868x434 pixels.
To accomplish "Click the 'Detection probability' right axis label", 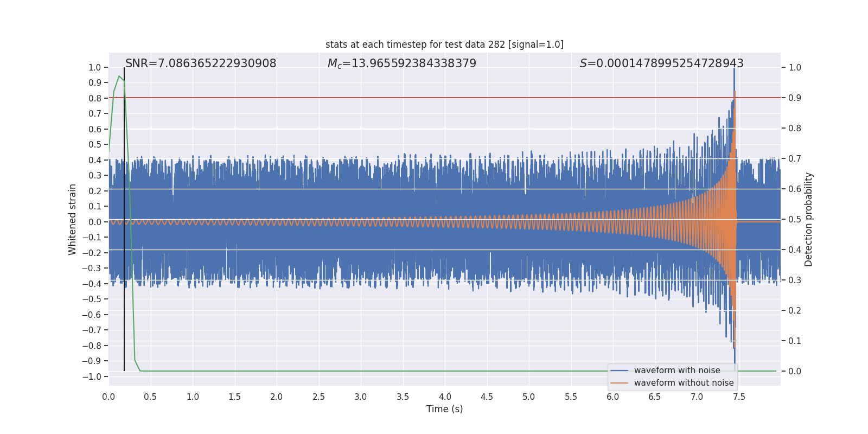I will point(809,219).
